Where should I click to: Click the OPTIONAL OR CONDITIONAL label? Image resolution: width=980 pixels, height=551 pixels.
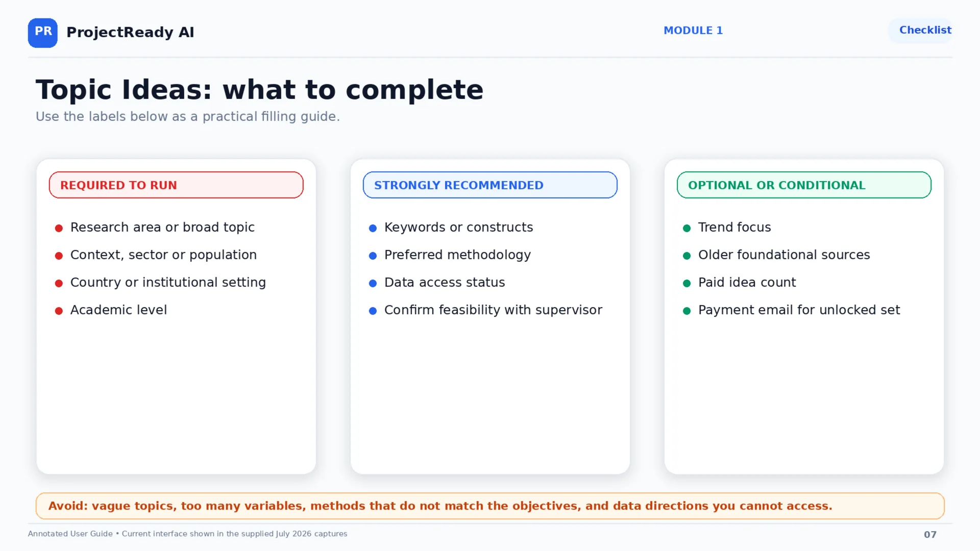(804, 185)
